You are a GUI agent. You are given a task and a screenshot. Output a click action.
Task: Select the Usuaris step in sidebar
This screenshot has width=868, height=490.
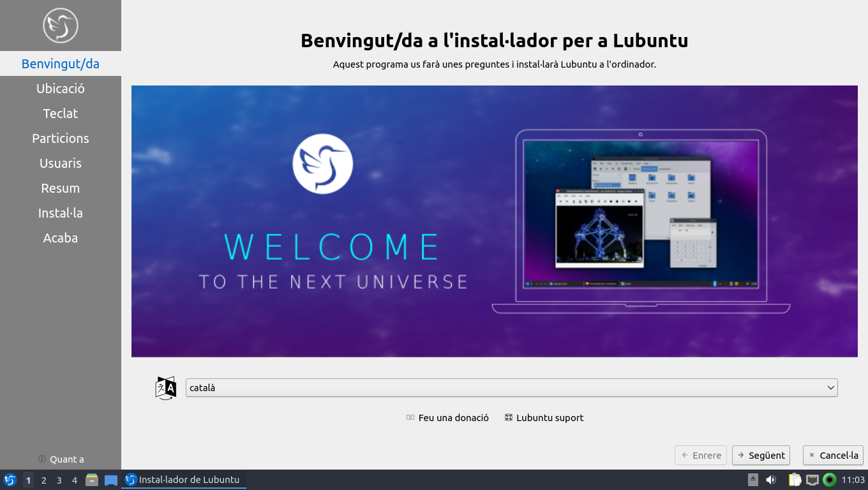click(x=61, y=163)
